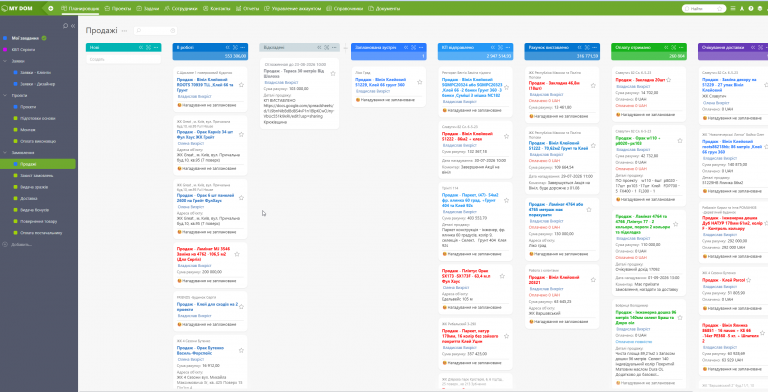Screen dimensions: 768x392
Task: Click the plus icon beside Добавить in sidebar
Action: coord(5,244)
